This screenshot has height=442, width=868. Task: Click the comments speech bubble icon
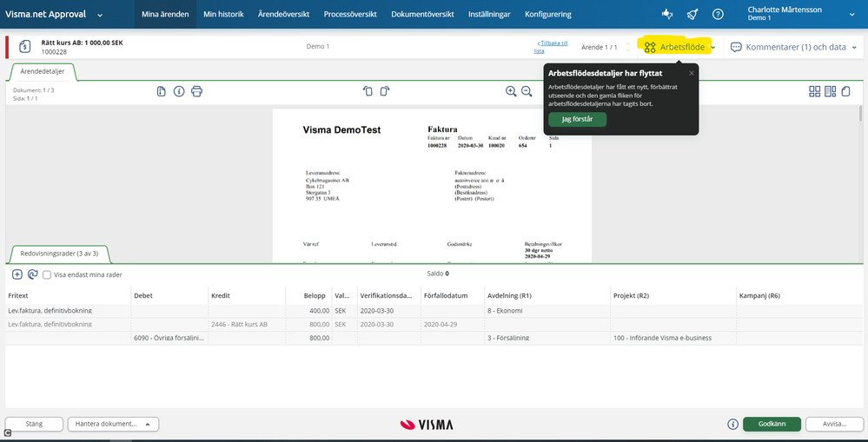736,48
